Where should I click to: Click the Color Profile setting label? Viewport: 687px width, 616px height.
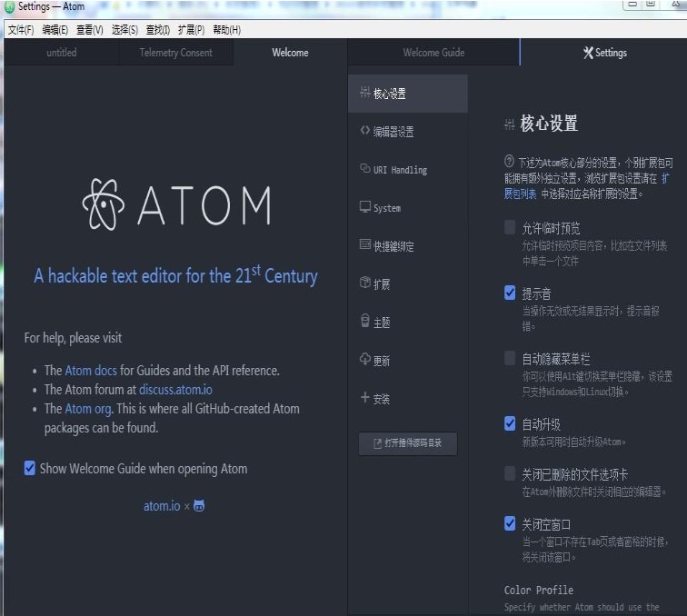click(539, 590)
